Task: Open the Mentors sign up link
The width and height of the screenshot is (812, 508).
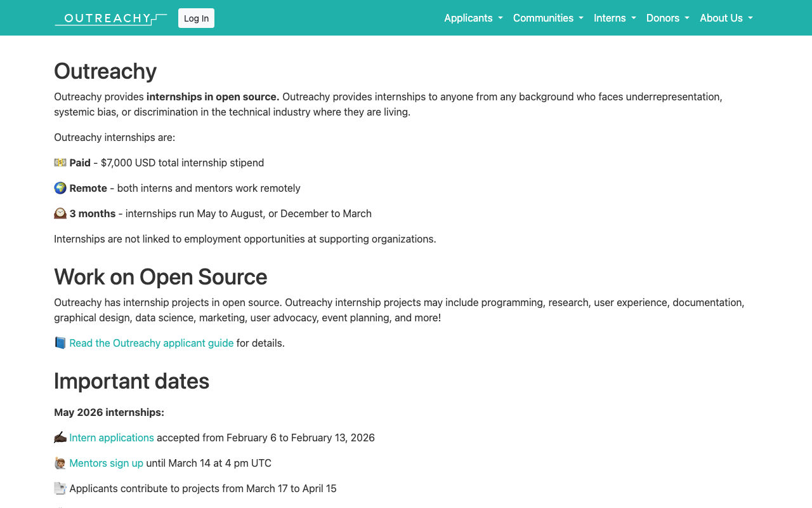Action: pyautogui.click(x=106, y=463)
